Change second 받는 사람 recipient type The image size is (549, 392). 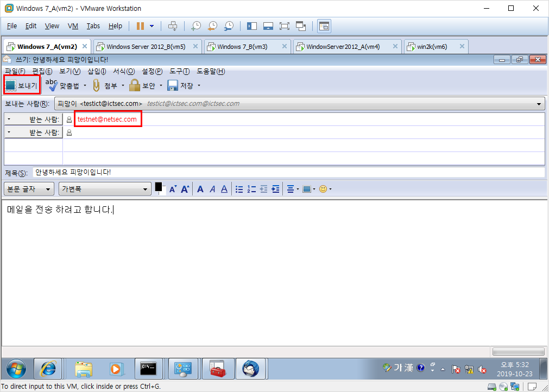coord(33,132)
